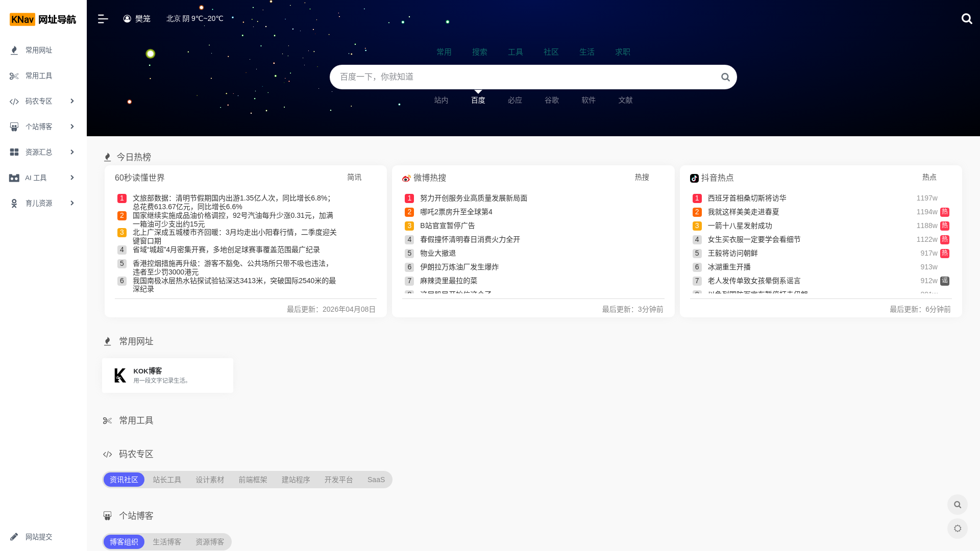This screenshot has width=980, height=551.
Task: Select the 求职 search category tab
Action: point(623,52)
